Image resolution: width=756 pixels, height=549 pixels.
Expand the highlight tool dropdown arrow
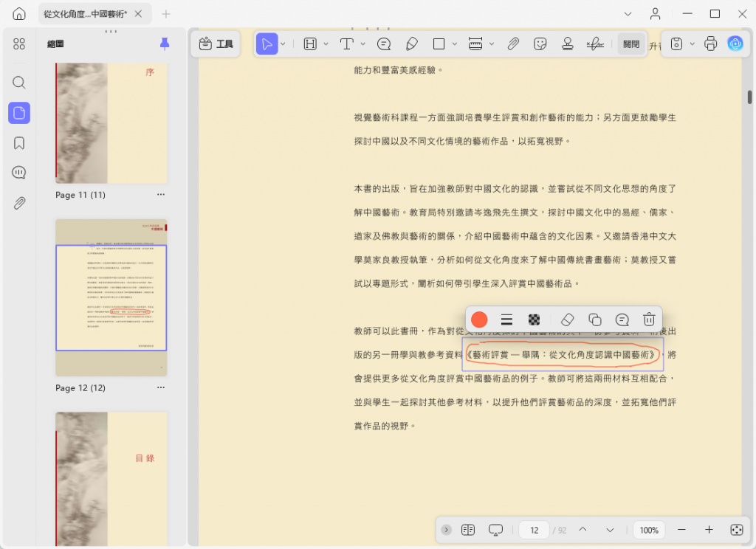(x=326, y=44)
